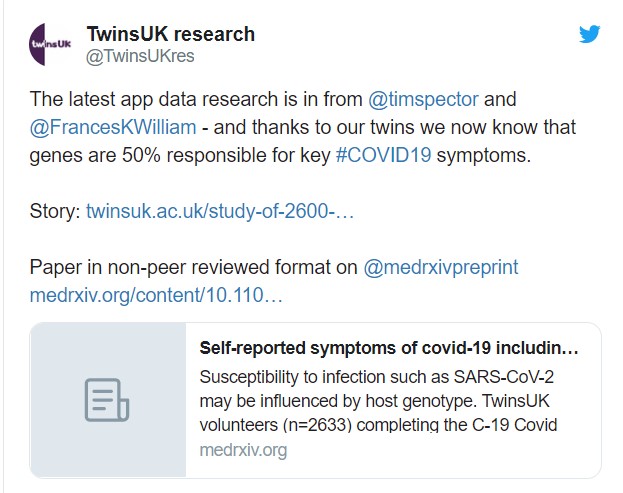Viewport: 623px width, 493px height.
Task: Follow the medrxiv.org/content paper link
Action: click(156, 297)
